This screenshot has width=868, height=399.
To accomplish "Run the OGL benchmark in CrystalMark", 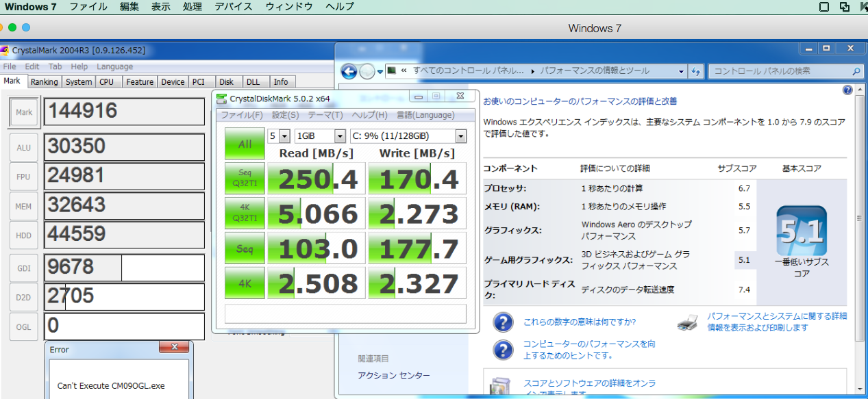I will [24, 326].
